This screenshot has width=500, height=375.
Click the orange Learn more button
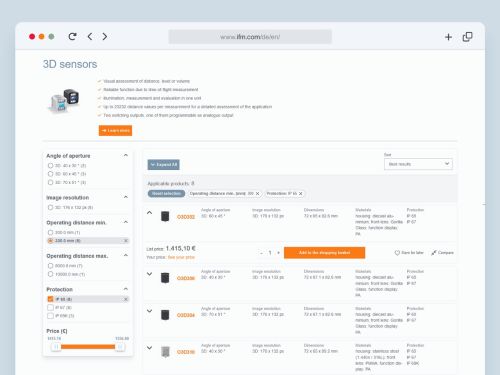tap(115, 130)
